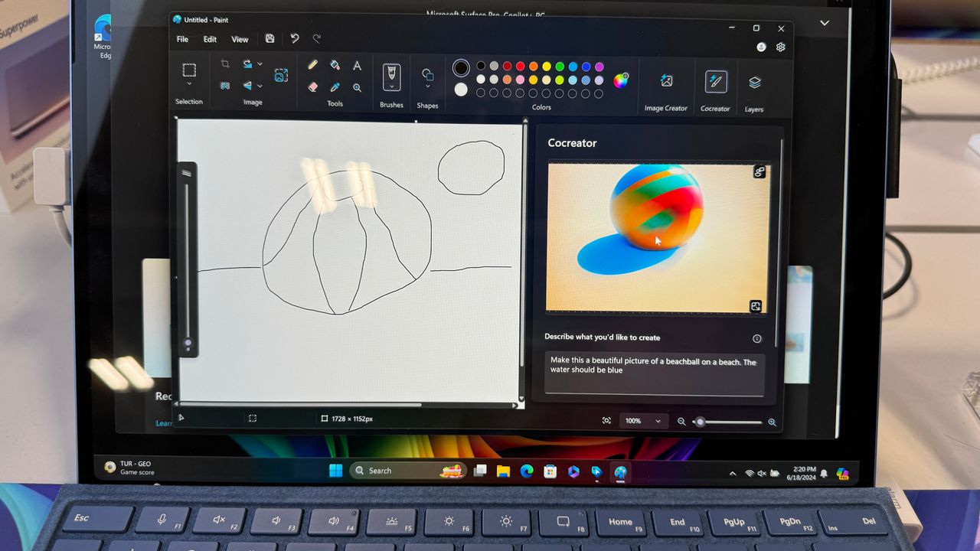Pick the pink color swatch
The width and height of the screenshot is (980, 551).
[x=520, y=80]
